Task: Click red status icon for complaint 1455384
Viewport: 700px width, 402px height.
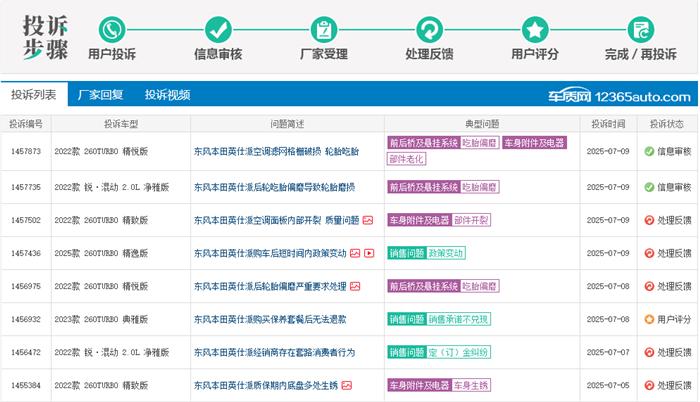Action: [x=649, y=385]
